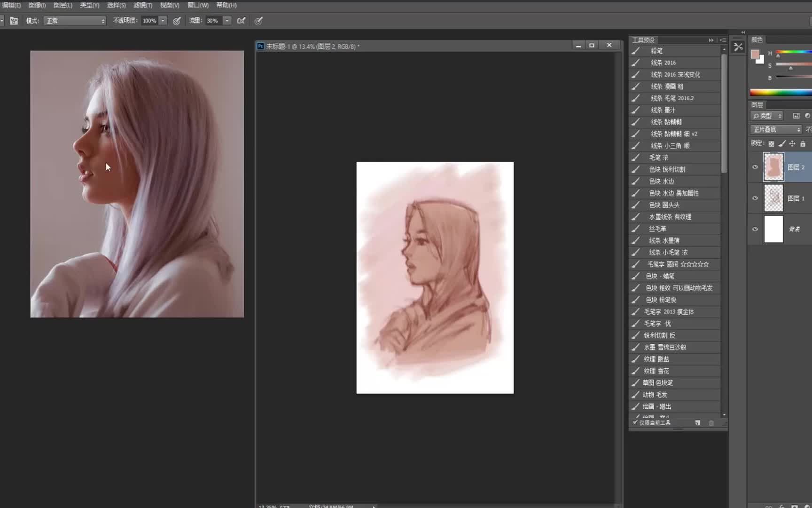The height and width of the screenshot is (508, 812).
Task: Click the tool presets dock icon
Action: point(738,47)
